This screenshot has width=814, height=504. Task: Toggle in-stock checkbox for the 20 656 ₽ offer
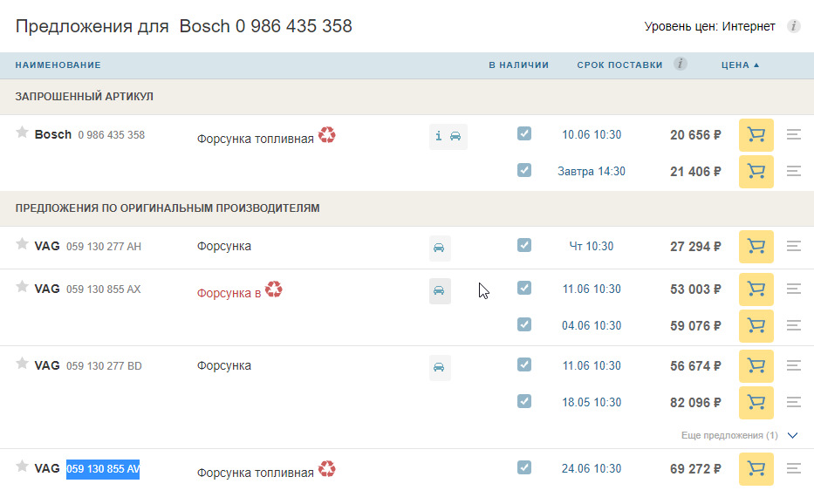(524, 133)
